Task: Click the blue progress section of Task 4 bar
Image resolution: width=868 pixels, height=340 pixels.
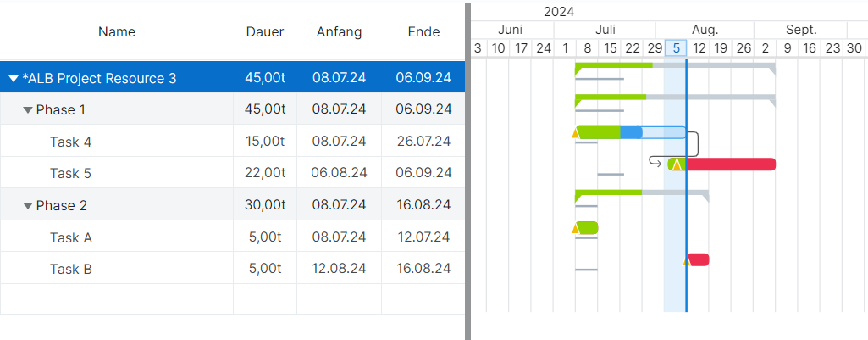Action: click(631, 132)
